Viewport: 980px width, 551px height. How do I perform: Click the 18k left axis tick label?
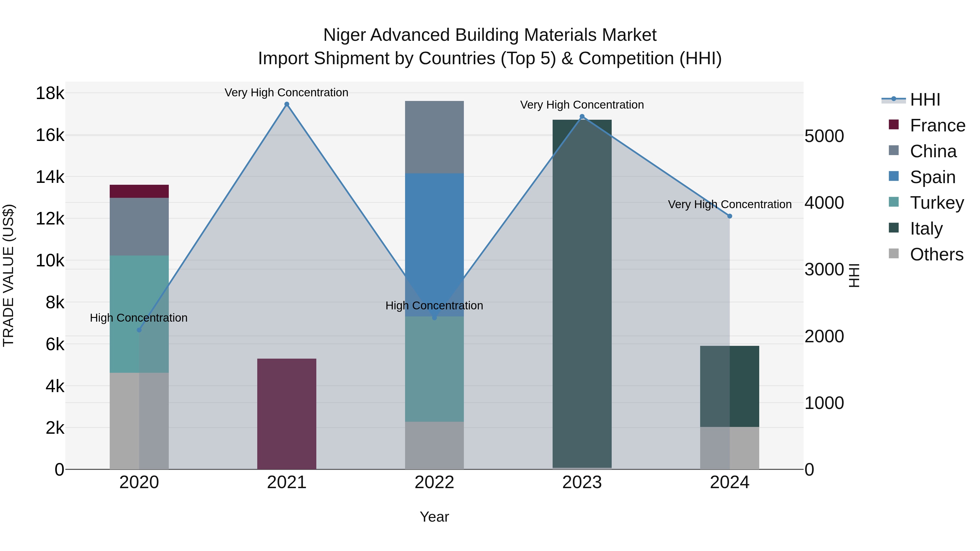(x=50, y=93)
